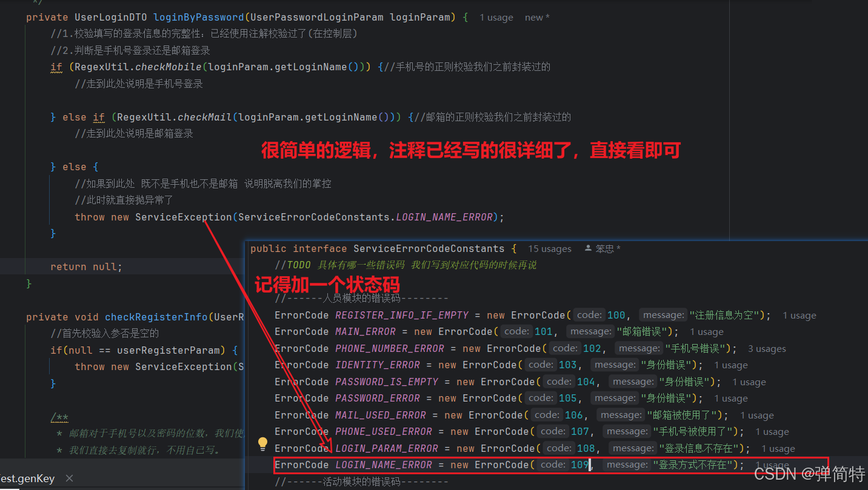
Task: Click the PASSWORD_IS_EMPTY constant name
Action: [387, 382]
